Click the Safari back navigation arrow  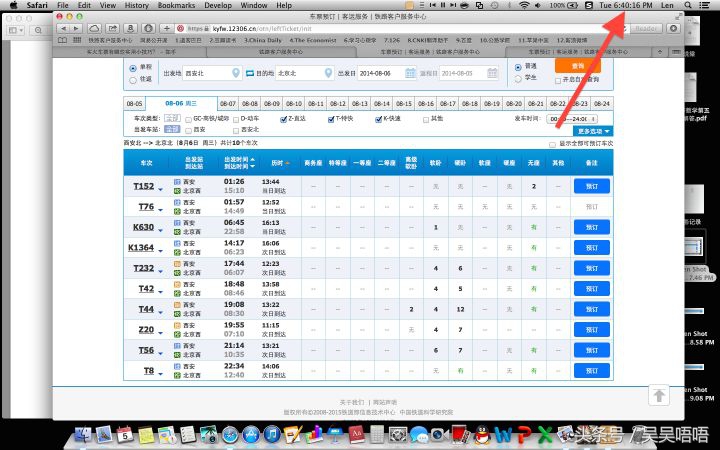point(63,28)
